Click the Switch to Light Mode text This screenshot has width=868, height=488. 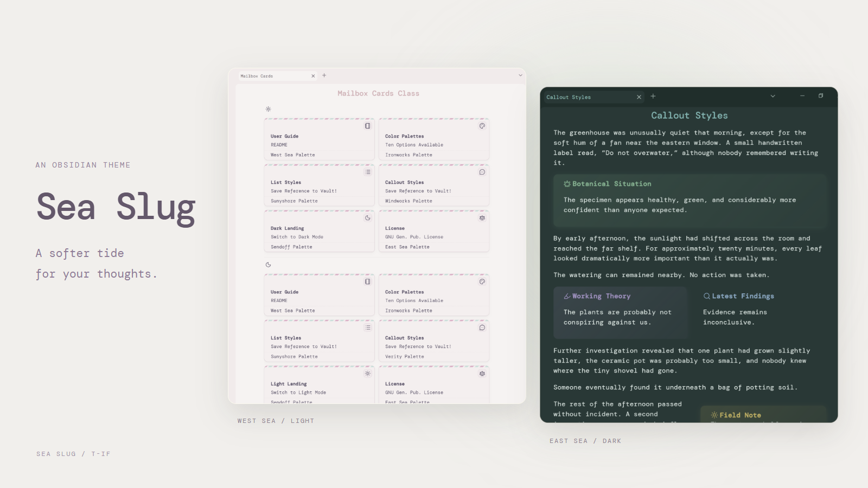point(298,393)
